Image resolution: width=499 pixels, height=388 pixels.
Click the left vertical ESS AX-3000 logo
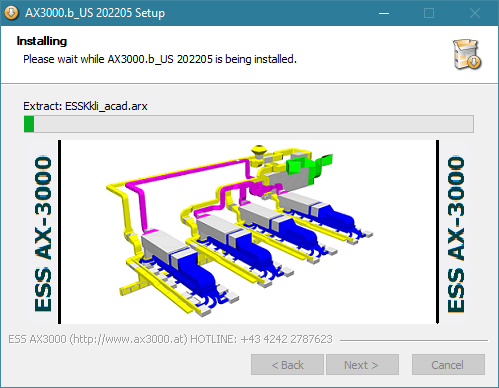pos(43,234)
